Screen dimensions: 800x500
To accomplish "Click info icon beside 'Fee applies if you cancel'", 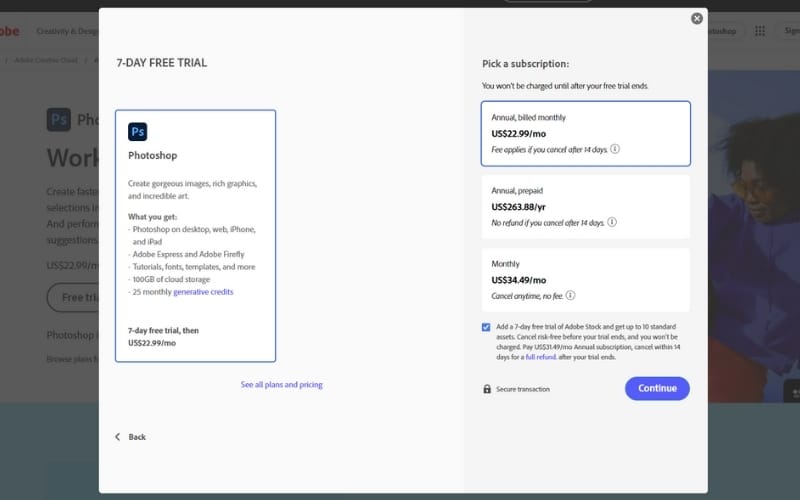I will tap(615, 149).
